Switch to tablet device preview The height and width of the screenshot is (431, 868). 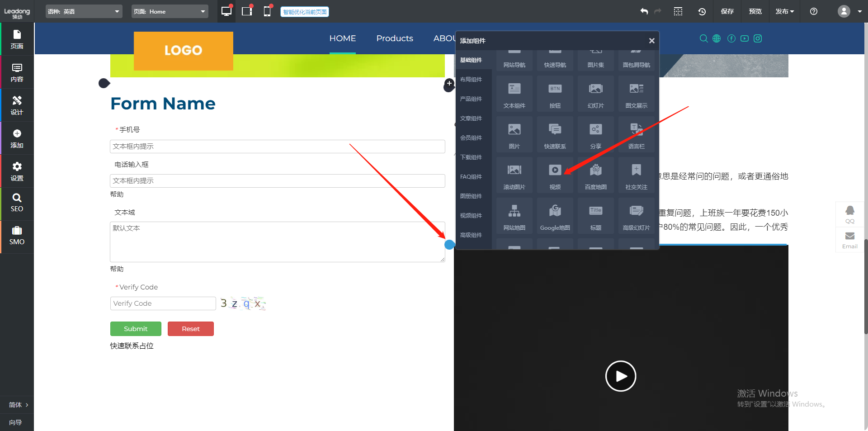(x=247, y=11)
